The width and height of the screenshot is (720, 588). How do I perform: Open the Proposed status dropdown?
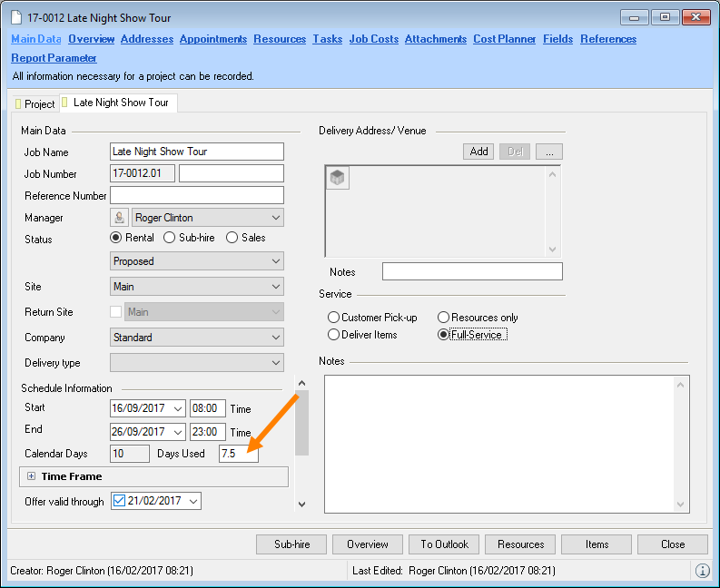coord(275,261)
